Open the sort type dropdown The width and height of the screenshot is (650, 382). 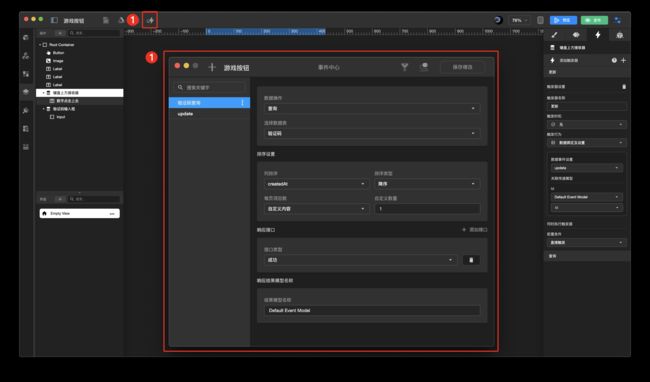[427, 184]
